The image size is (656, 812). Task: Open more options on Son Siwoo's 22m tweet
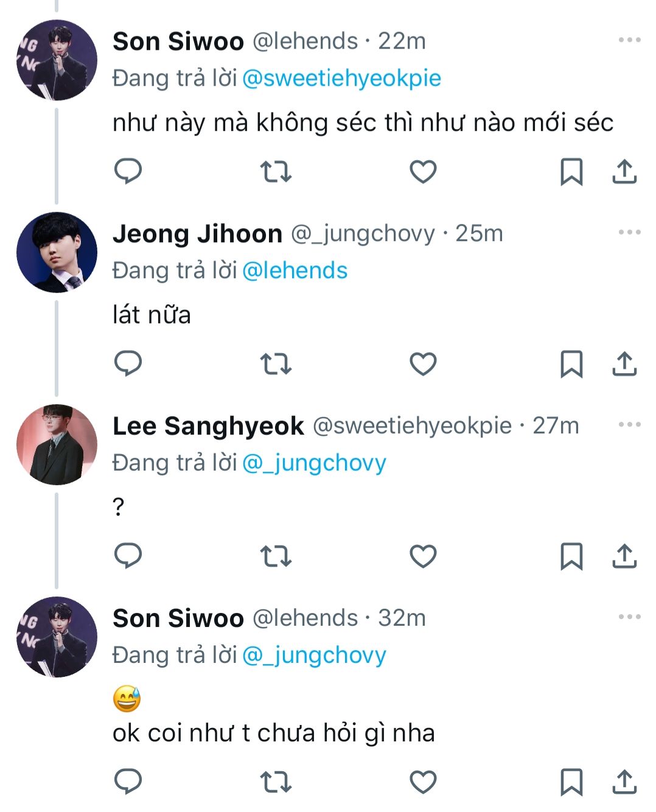point(629,40)
